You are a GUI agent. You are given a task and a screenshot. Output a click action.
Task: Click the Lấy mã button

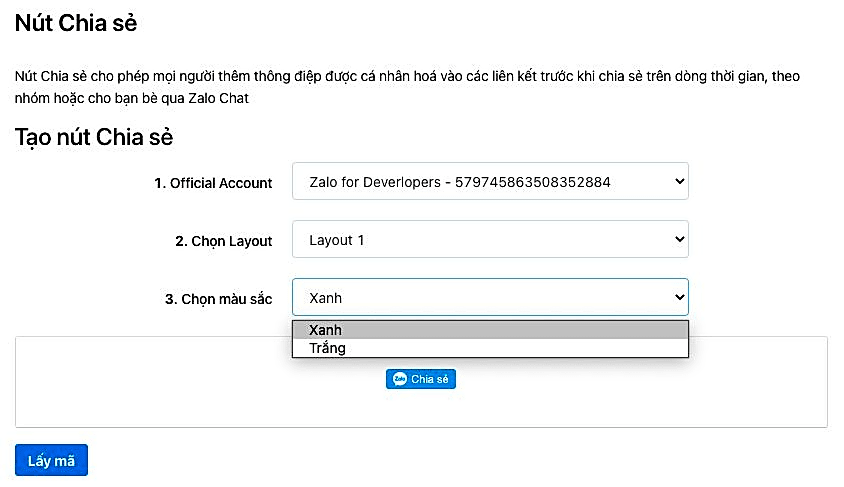51,460
